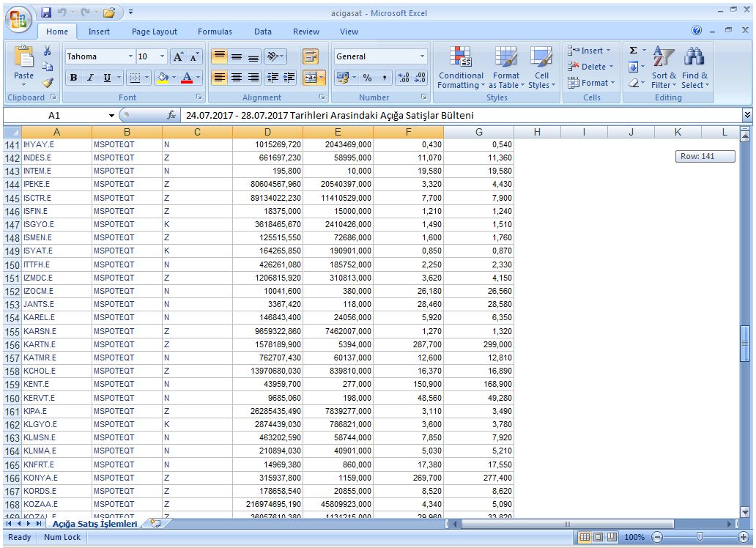Open Find & Select menu
756x548 pixels.
(x=694, y=67)
